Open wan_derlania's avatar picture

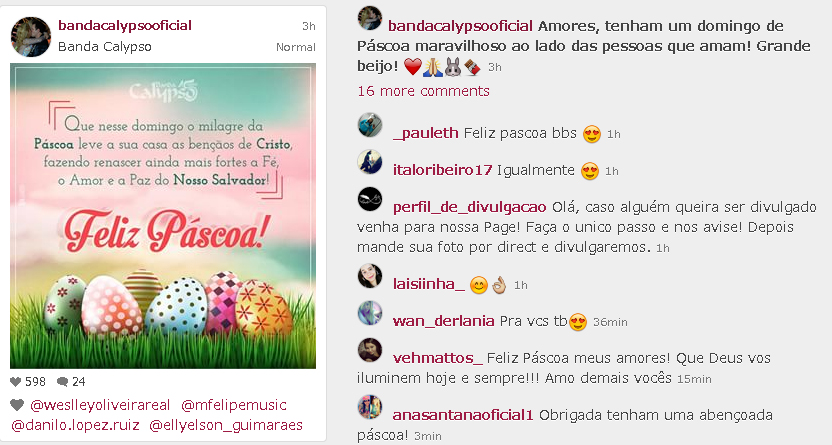370,313
